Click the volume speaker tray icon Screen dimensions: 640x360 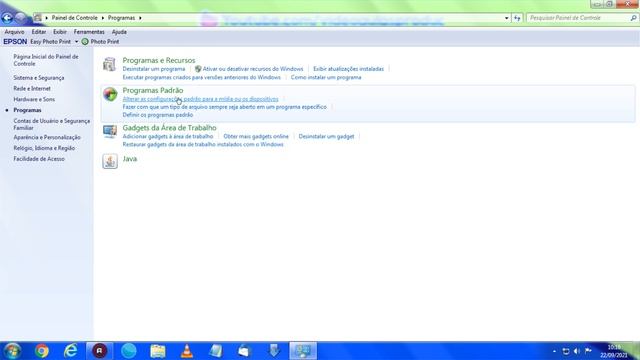pyautogui.click(x=577, y=351)
